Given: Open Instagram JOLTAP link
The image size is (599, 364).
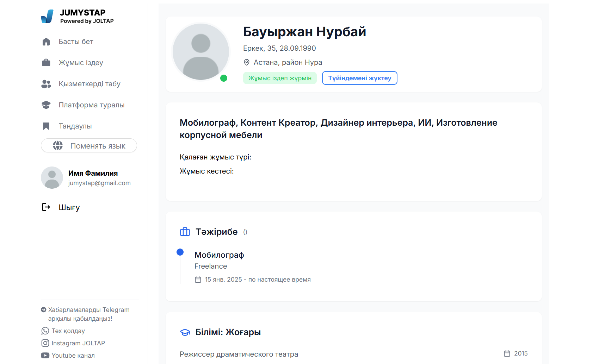Looking at the screenshot, I should 78,343.
